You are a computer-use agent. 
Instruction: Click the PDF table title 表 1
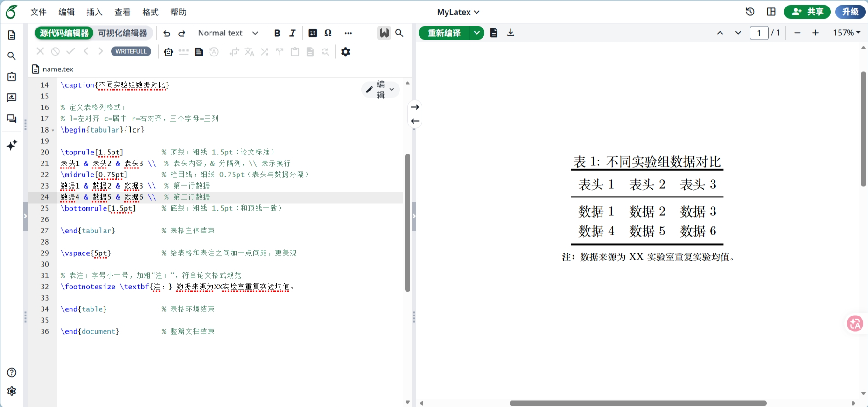tap(647, 161)
